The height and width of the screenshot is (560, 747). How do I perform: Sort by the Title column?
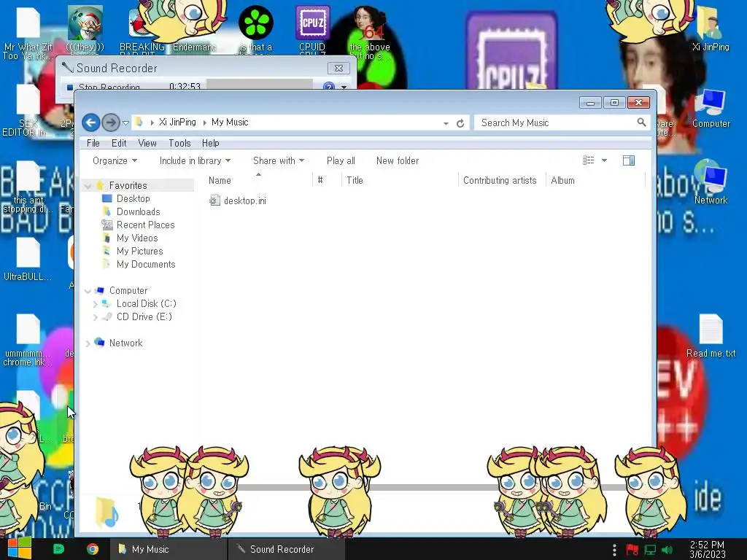[355, 181]
